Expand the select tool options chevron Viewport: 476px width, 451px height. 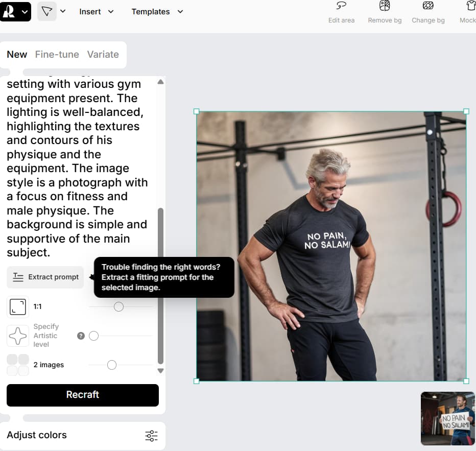[63, 11]
